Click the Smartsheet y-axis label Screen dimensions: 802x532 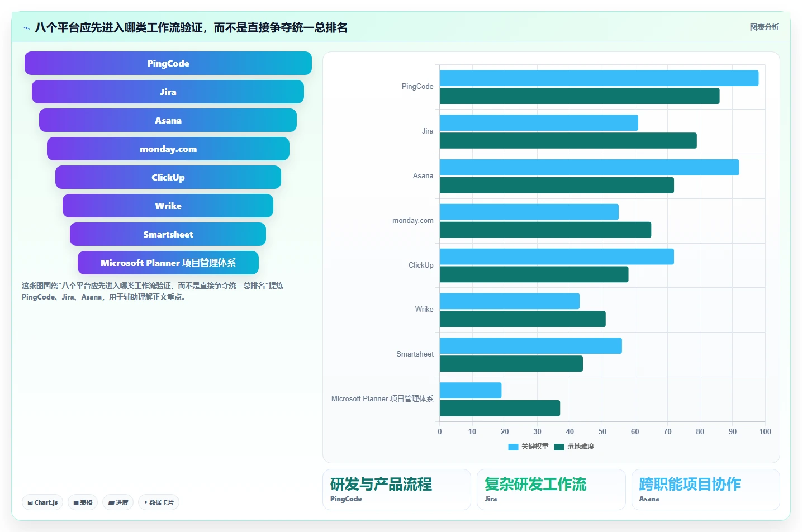coord(415,354)
